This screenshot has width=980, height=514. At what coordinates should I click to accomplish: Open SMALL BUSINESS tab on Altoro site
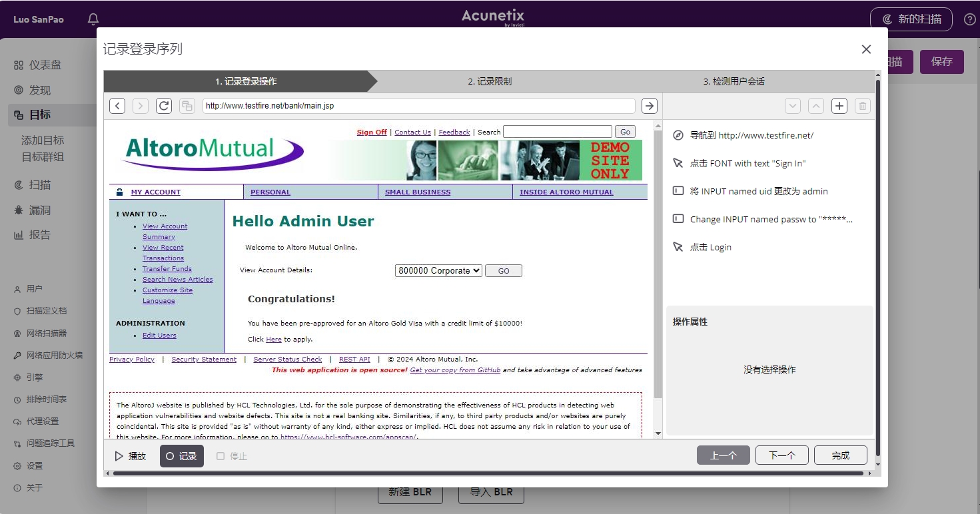[418, 192]
